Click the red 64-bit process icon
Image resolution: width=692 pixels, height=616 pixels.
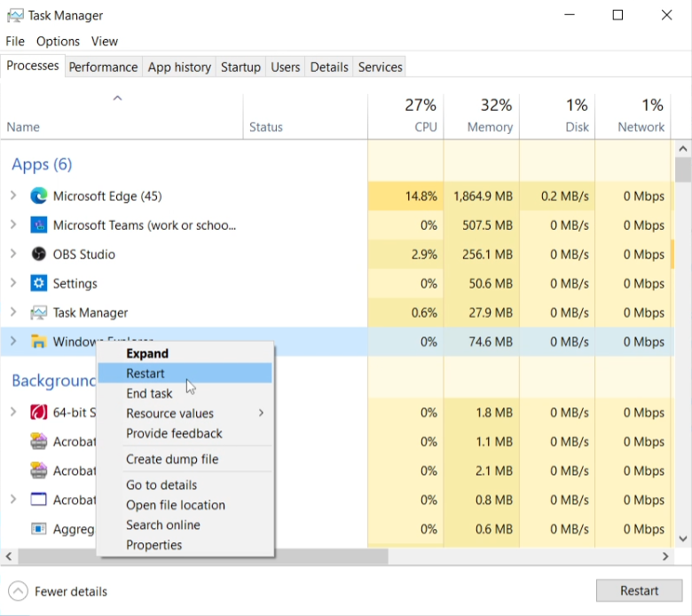38,413
